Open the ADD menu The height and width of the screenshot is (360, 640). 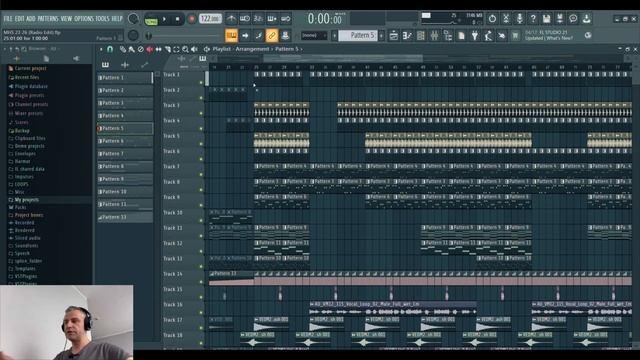pyautogui.click(x=31, y=19)
